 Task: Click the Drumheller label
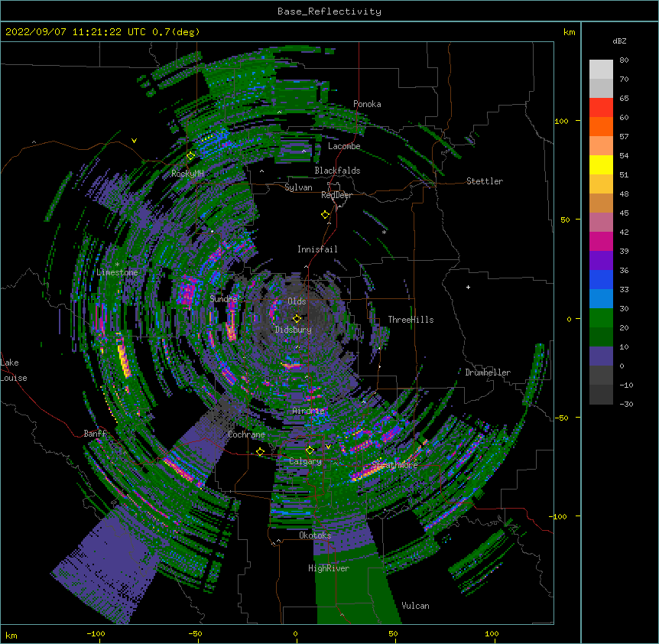[488, 372]
